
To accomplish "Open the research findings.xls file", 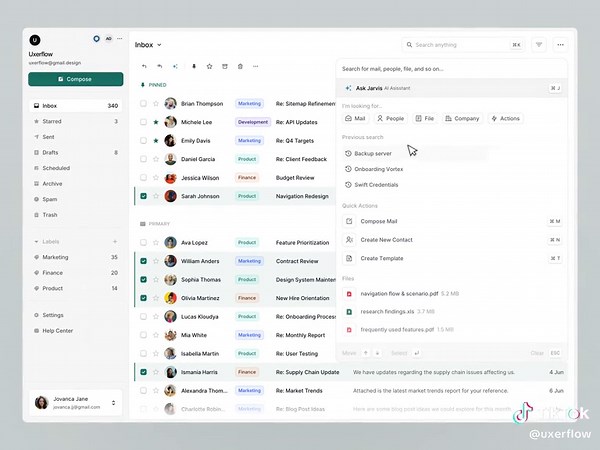I will [x=387, y=311].
